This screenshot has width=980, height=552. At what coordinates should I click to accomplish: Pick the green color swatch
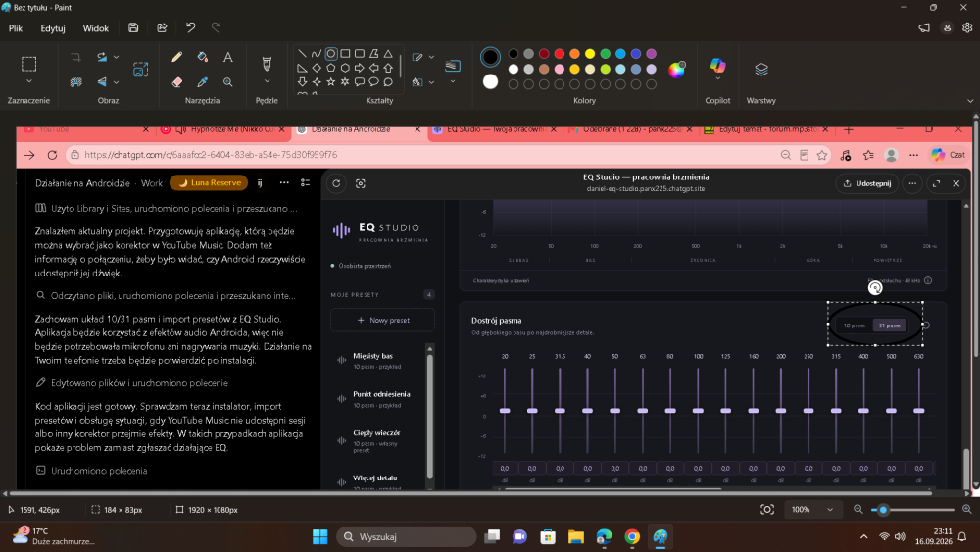coord(605,54)
